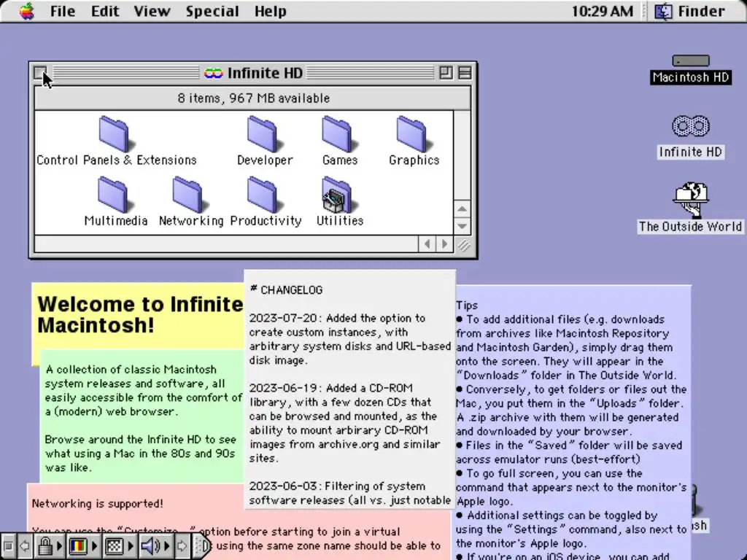Click the 'Welcome to Infinite Macintosh!' note heading

(140, 314)
